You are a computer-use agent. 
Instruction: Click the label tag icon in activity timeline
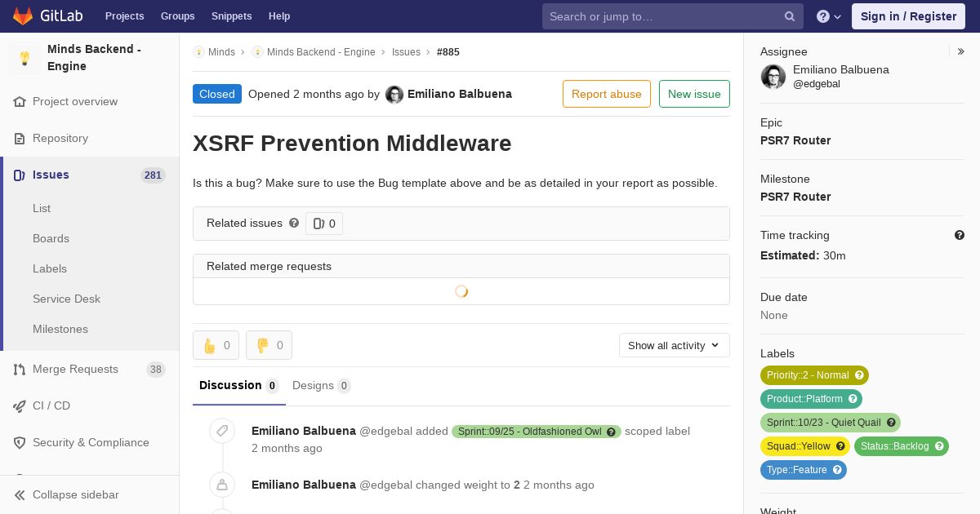222,431
